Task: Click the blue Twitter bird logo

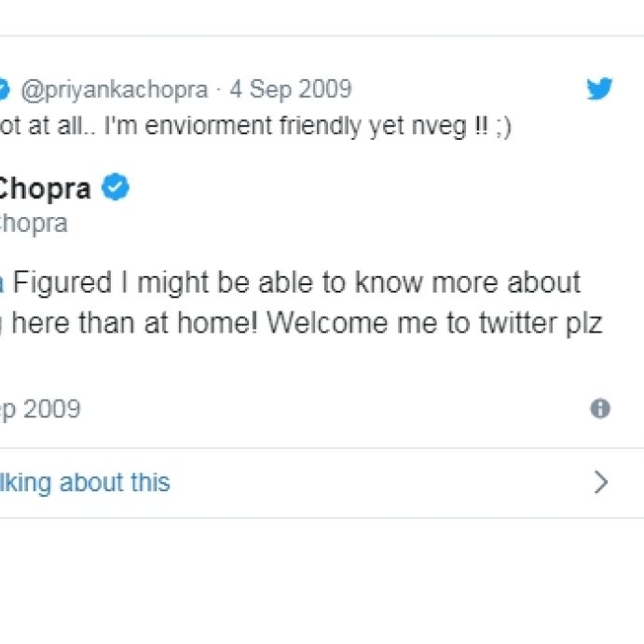Action: pyautogui.click(x=599, y=88)
